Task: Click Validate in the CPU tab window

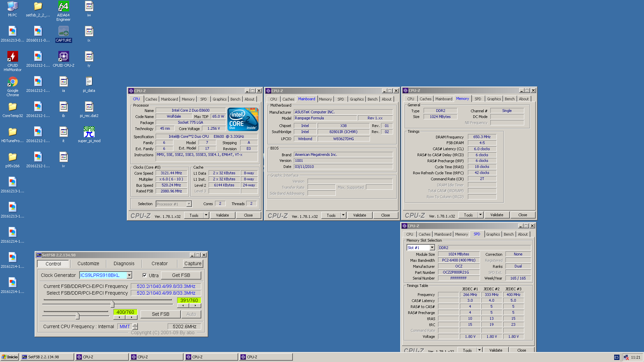Action: coord(222,215)
